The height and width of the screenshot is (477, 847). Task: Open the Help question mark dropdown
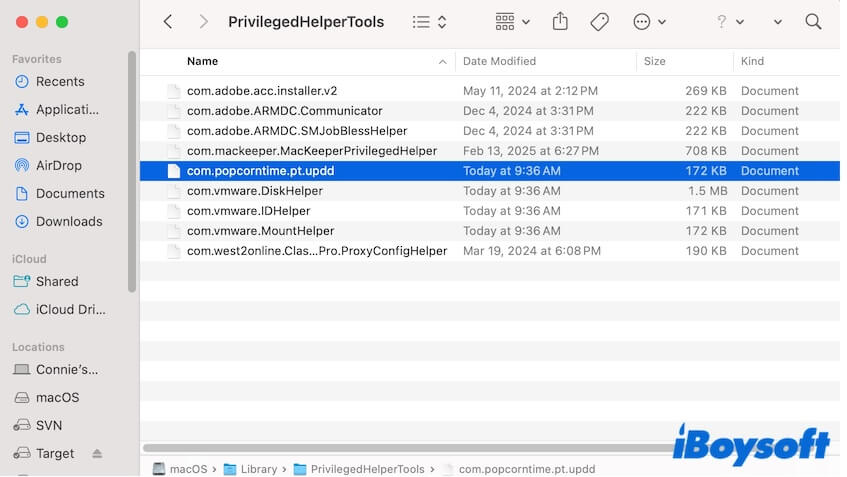pyautogui.click(x=730, y=22)
